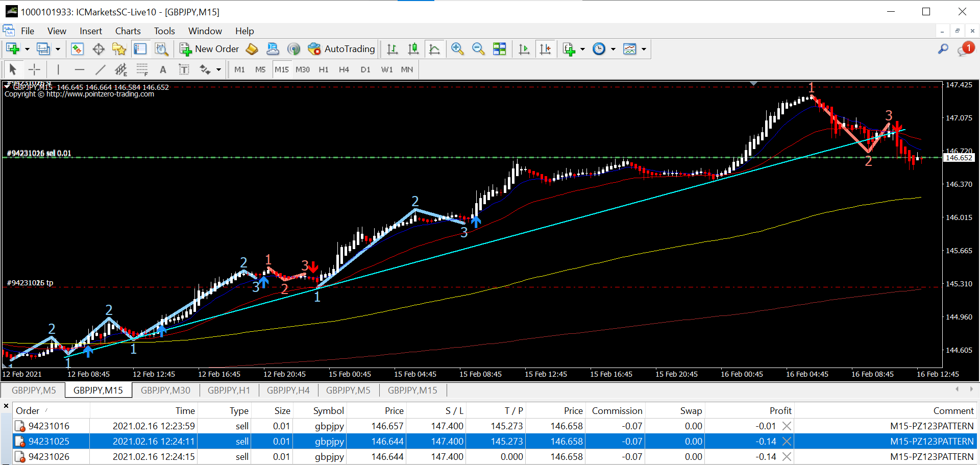The height and width of the screenshot is (465, 980).
Task: Open the New Chart icon
Action: pos(13,49)
